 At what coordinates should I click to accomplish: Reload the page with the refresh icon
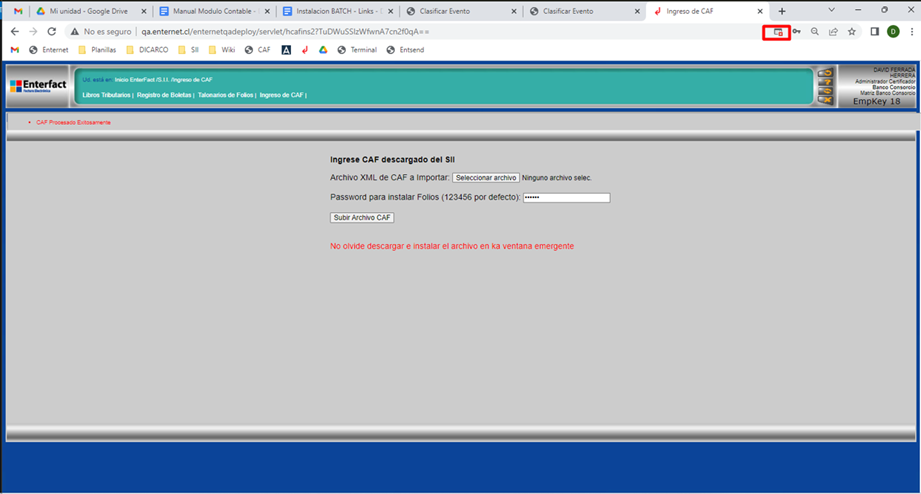pyautogui.click(x=52, y=32)
